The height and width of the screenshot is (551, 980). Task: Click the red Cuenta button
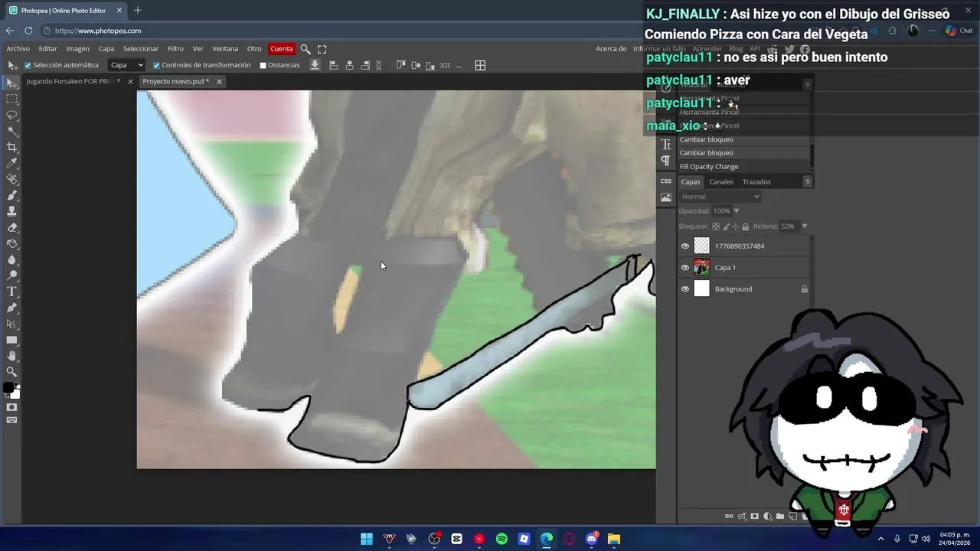click(x=282, y=49)
